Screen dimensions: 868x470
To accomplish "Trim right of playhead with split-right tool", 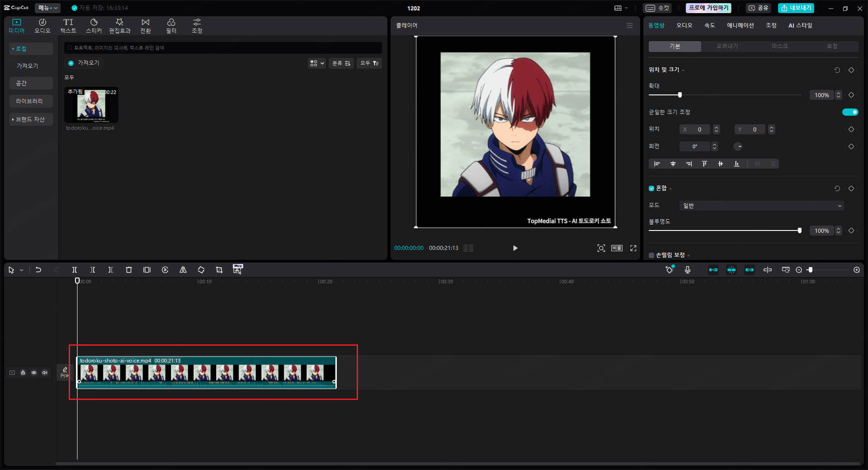I will [x=111, y=270].
